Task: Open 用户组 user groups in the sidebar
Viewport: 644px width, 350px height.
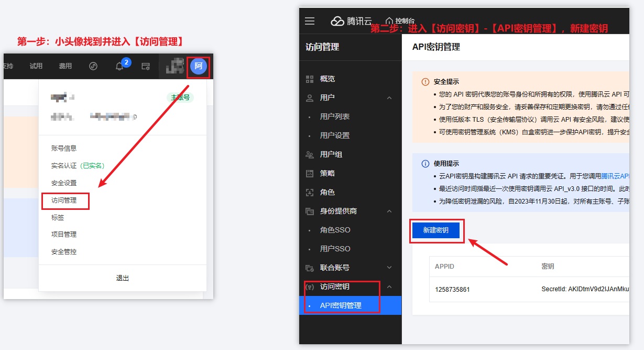Action: [331, 154]
